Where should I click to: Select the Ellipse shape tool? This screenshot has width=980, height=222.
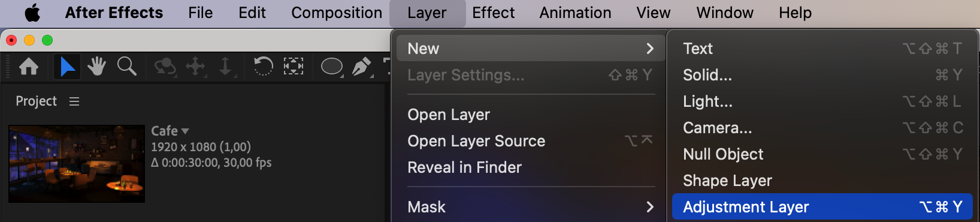[x=331, y=67]
